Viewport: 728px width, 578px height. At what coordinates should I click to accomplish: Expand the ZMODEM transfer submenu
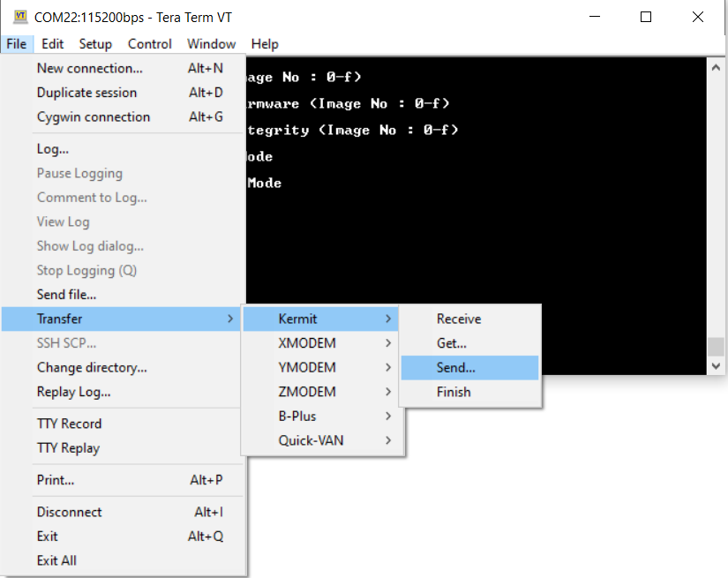pyautogui.click(x=306, y=392)
